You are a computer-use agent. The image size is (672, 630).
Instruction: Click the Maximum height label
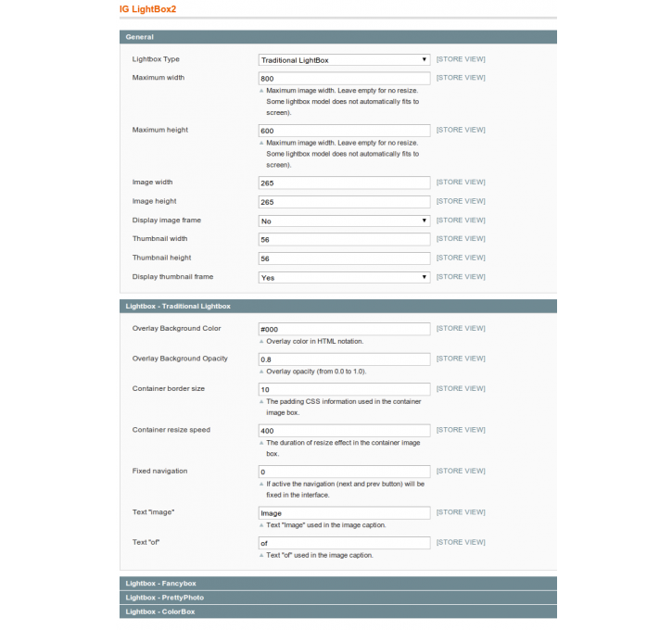pos(159,130)
